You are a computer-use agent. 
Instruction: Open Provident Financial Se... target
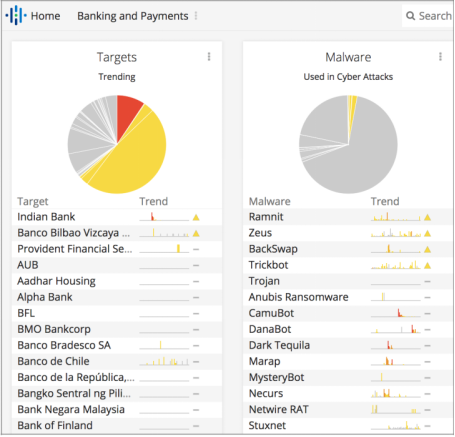click(x=117, y=249)
